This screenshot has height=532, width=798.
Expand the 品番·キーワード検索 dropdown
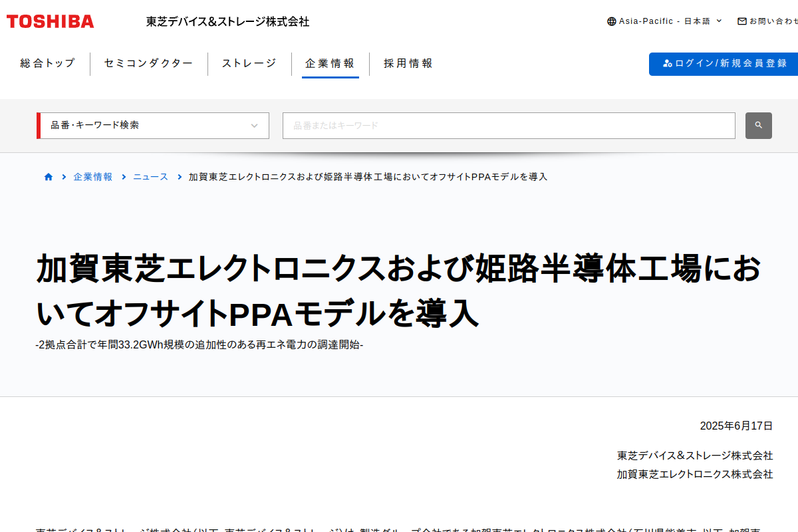[x=153, y=126]
